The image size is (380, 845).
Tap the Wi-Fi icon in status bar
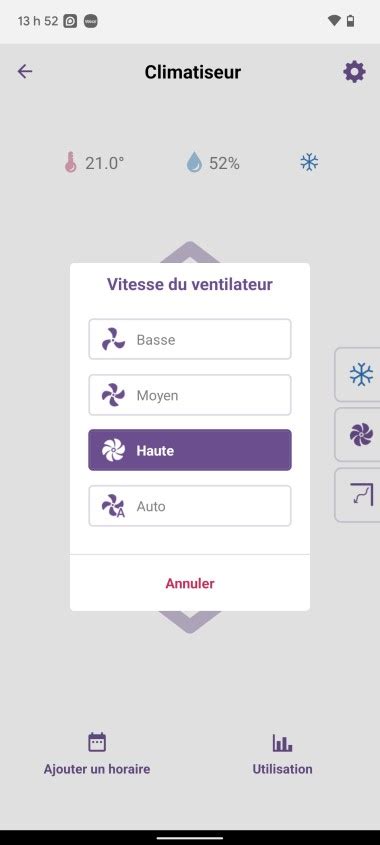click(x=334, y=21)
